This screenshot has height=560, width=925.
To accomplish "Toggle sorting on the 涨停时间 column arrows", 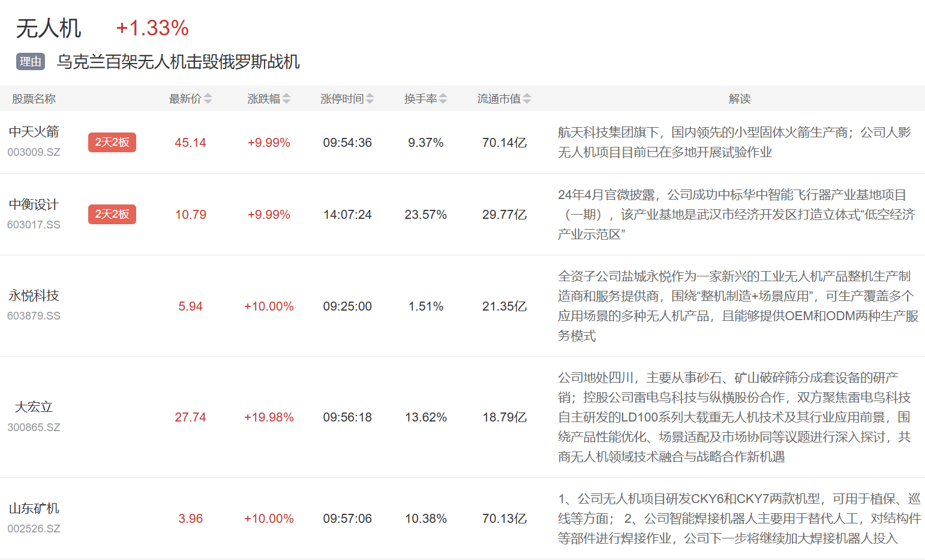I will pos(370,99).
